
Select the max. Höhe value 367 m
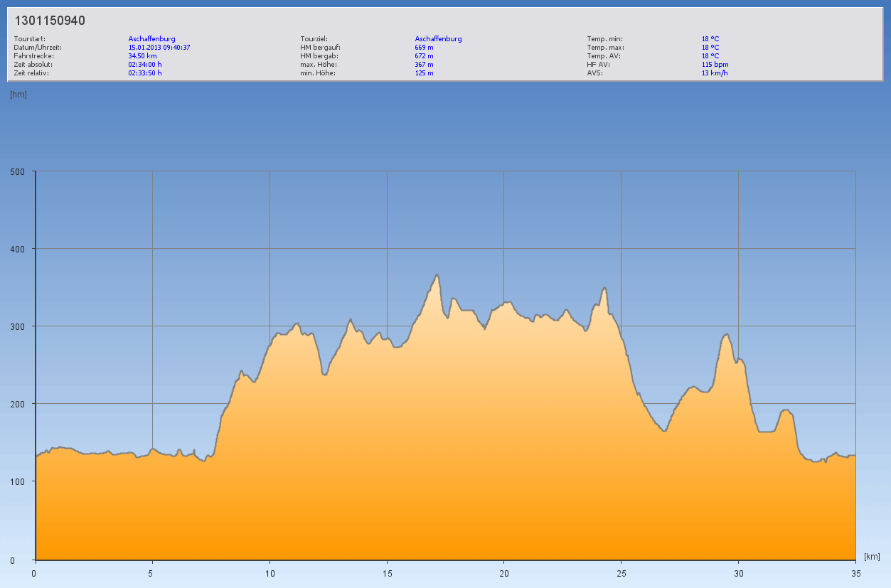(x=424, y=65)
